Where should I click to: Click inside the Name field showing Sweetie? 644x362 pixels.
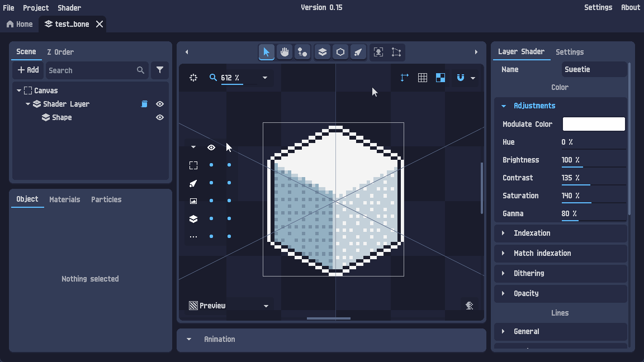(x=594, y=69)
